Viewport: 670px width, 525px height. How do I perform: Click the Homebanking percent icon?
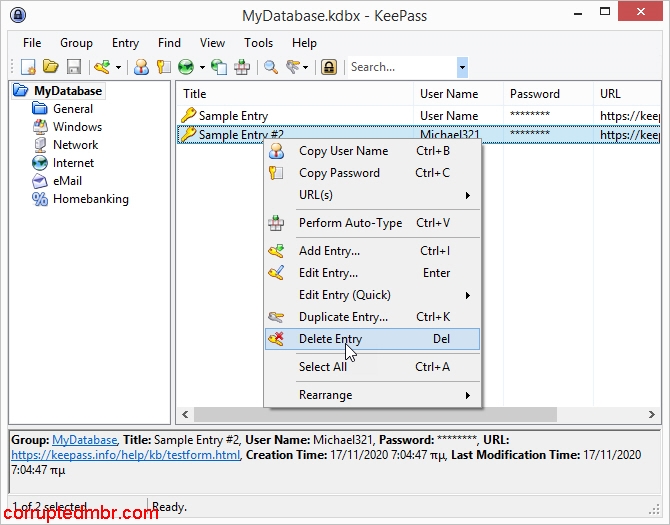click(x=40, y=199)
